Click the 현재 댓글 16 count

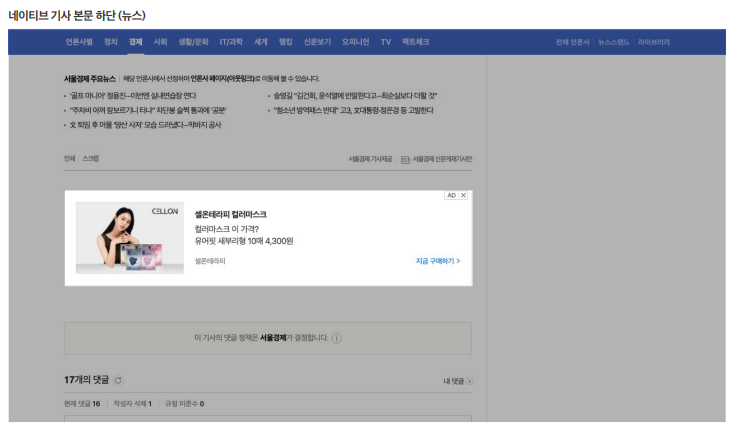[x=82, y=404]
